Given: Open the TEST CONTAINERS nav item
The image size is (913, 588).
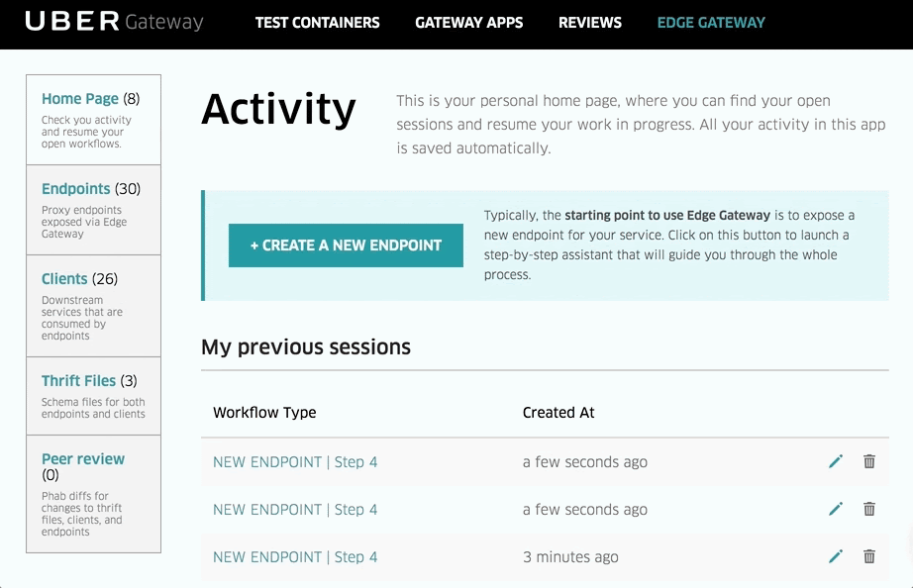Looking at the screenshot, I should tap(317, 23).
